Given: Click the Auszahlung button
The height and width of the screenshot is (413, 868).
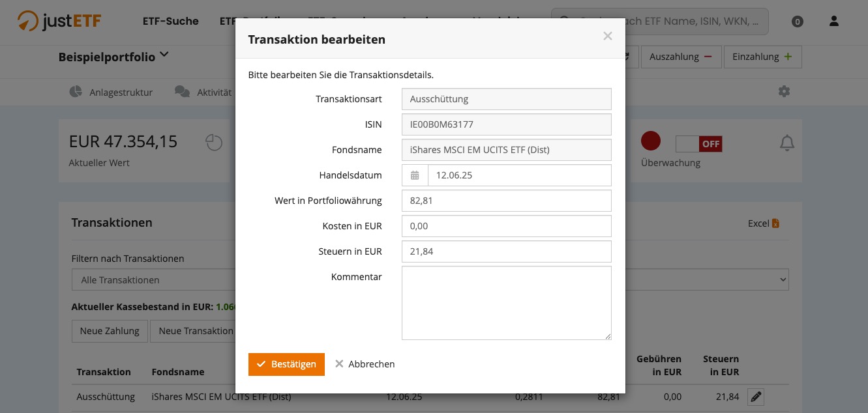Looking at the screenshot, I should (x=680, y=57).
